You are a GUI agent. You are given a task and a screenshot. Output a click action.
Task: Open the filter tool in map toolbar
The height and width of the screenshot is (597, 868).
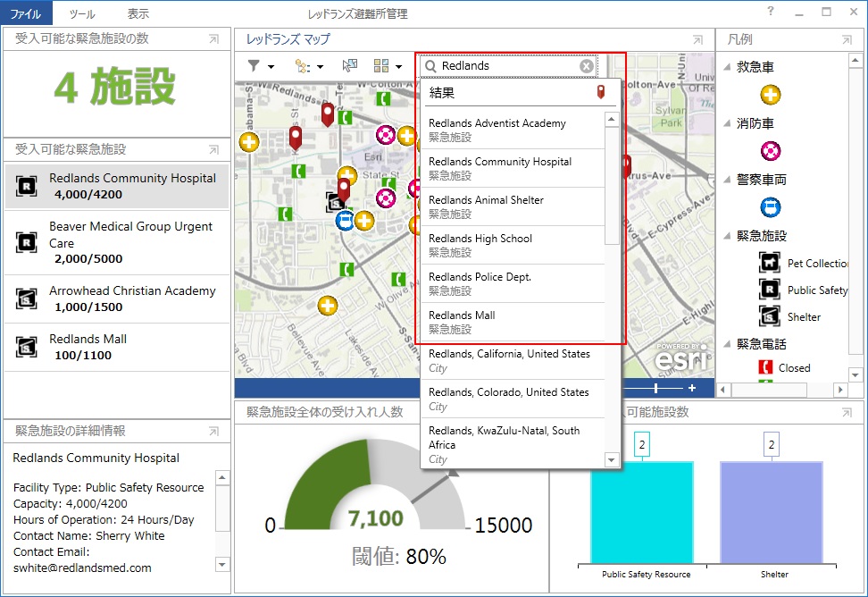tap(260, 66)
